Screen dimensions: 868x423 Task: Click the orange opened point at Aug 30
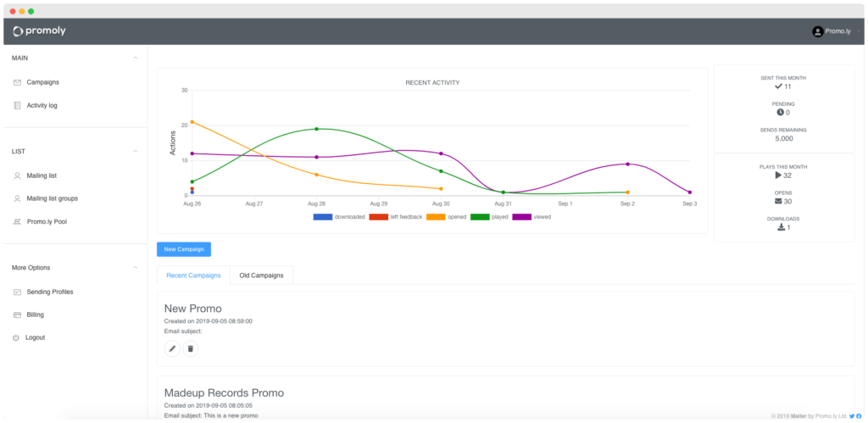(441, 189)
